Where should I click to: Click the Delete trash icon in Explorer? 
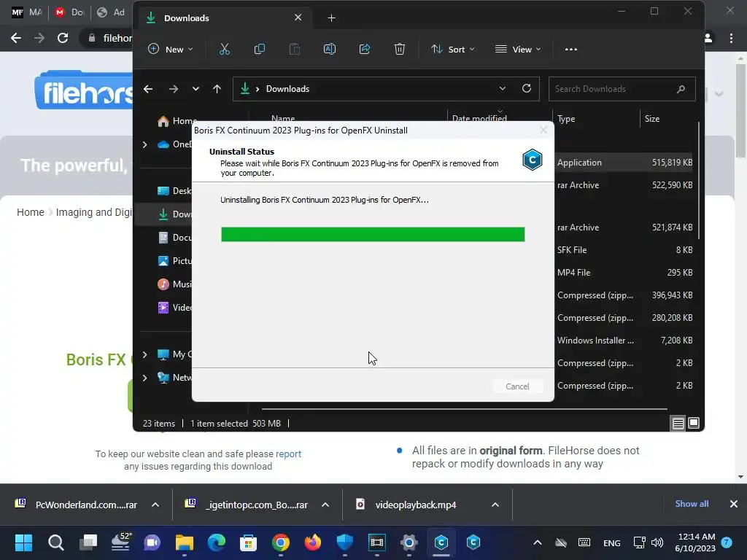tap(400, 49)
